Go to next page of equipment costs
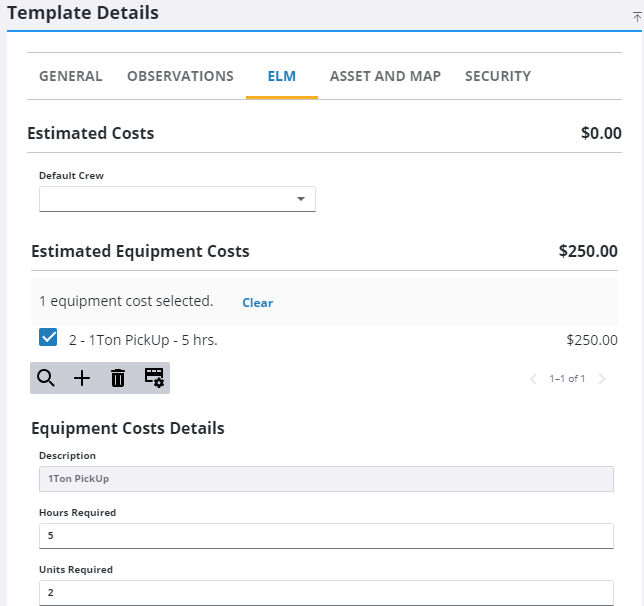Screen dimensions: 644x606 point(602,379)
